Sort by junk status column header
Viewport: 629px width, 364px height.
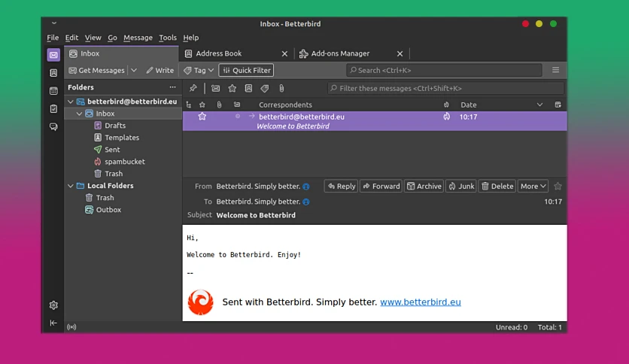tap(446, 105)
